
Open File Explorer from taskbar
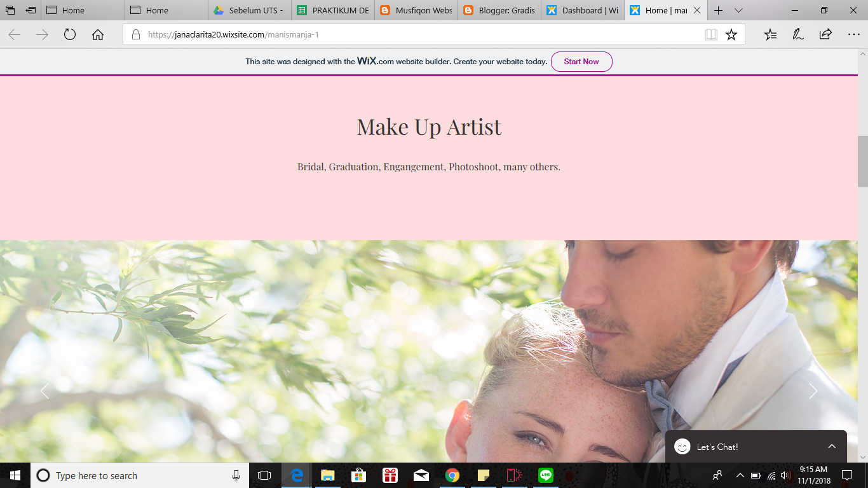point(327,475)
